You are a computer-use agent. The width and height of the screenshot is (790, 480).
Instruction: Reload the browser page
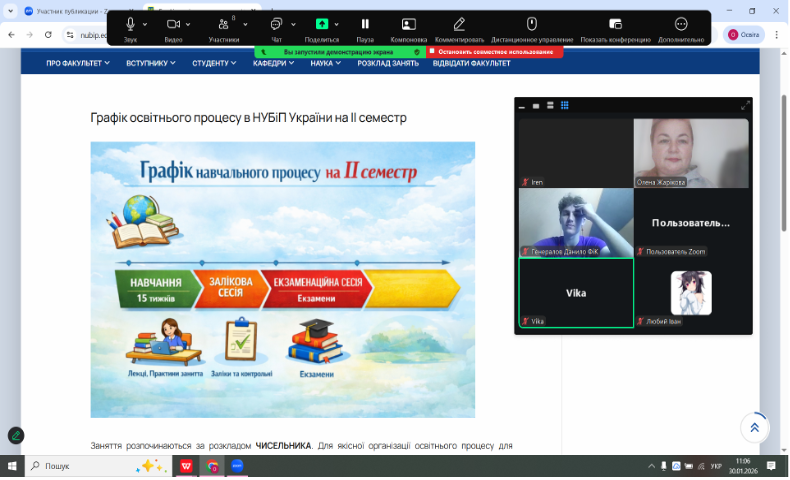[48, 35]
